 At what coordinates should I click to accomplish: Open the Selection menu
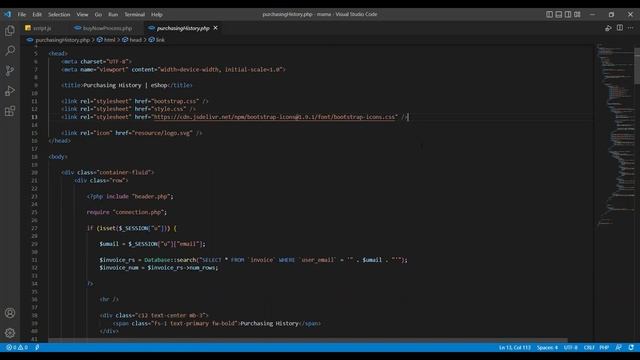[x=59, y=14]
